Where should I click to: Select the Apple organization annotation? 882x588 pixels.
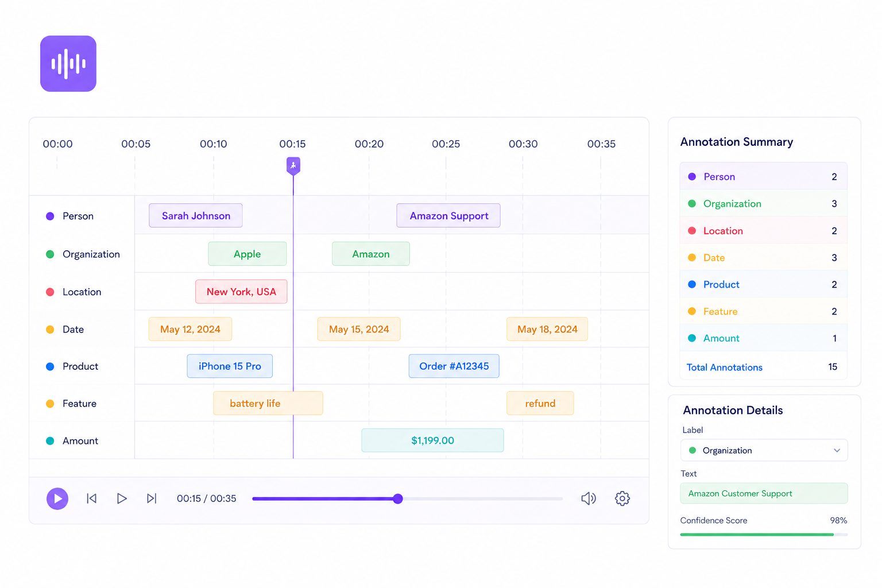(x=247, y=254)
